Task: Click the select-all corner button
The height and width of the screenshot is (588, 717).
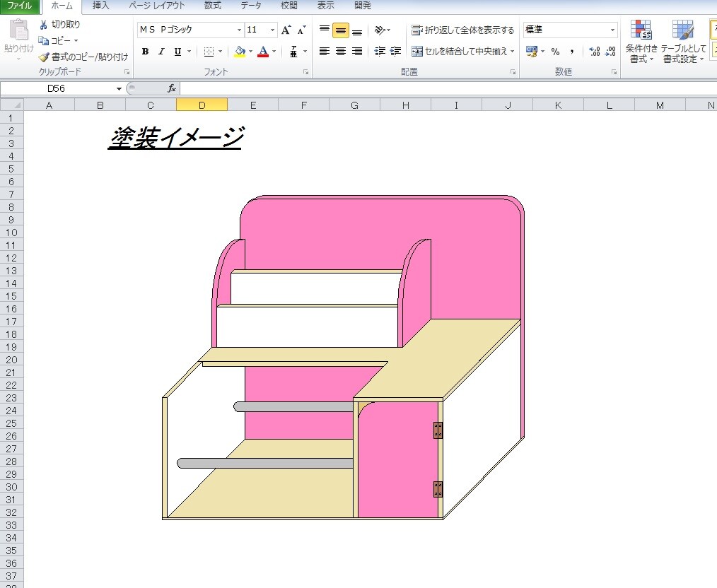Action: pyautogui.click(x=12, y=105)
